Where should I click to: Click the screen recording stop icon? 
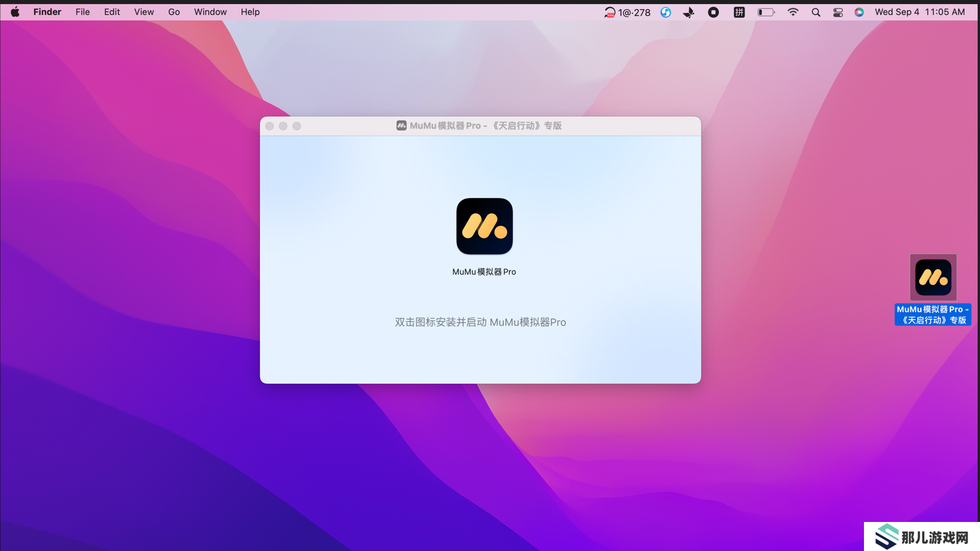(x=714, y=12)
